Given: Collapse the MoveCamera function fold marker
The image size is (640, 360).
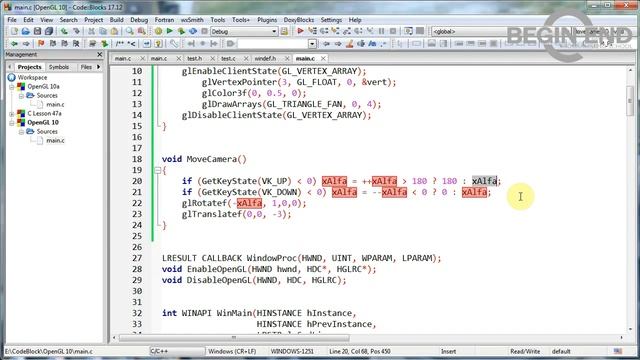Looking at the screenshot, I should tap(158, 171).
